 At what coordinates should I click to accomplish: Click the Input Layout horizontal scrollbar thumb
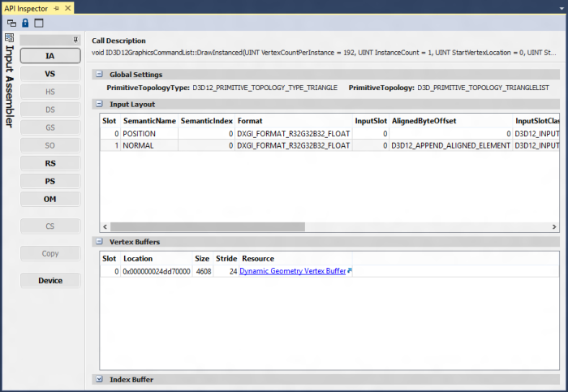coord(208,226)
